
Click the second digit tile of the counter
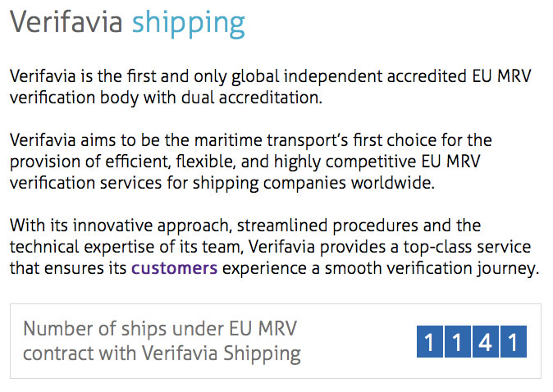[457, 341]
